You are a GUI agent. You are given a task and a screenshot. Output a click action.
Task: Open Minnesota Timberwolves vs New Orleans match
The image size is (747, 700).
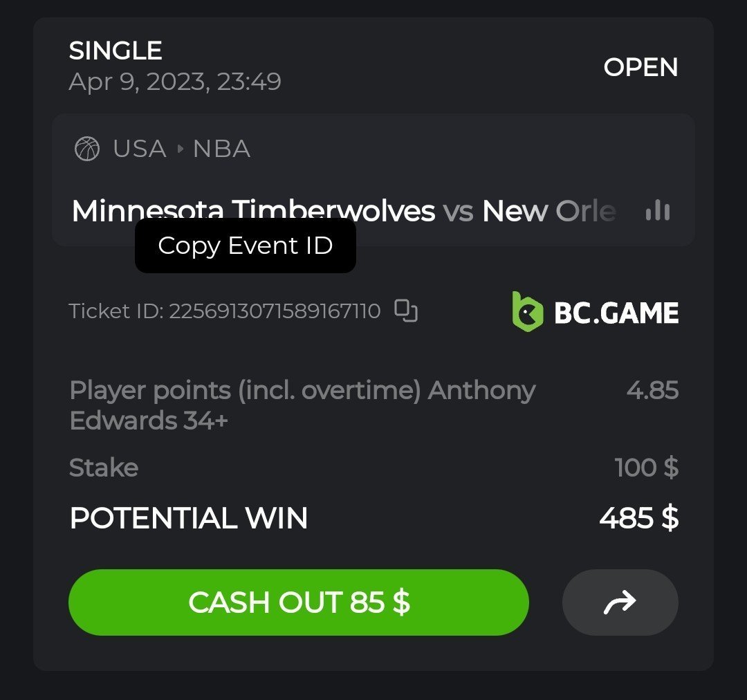[344, 210]
